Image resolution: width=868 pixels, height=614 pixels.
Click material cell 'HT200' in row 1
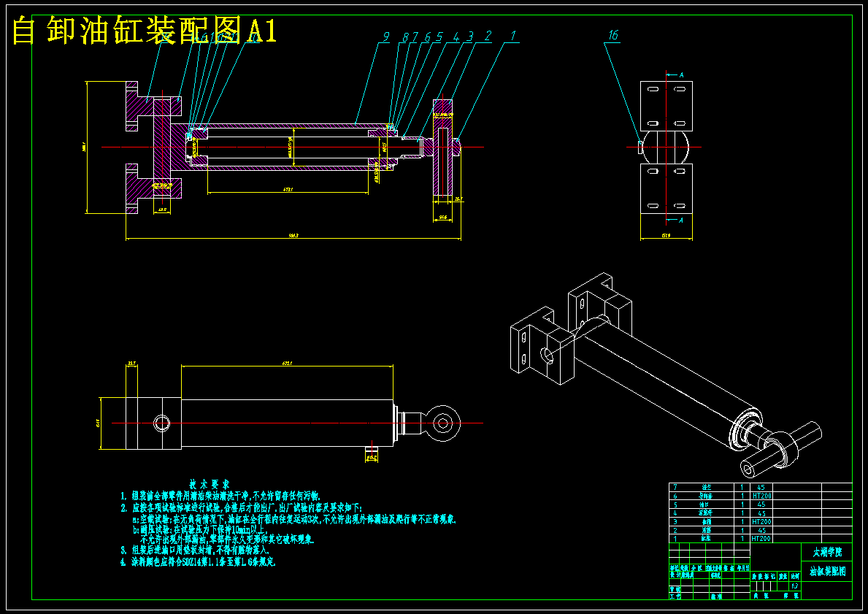(761, 538)
